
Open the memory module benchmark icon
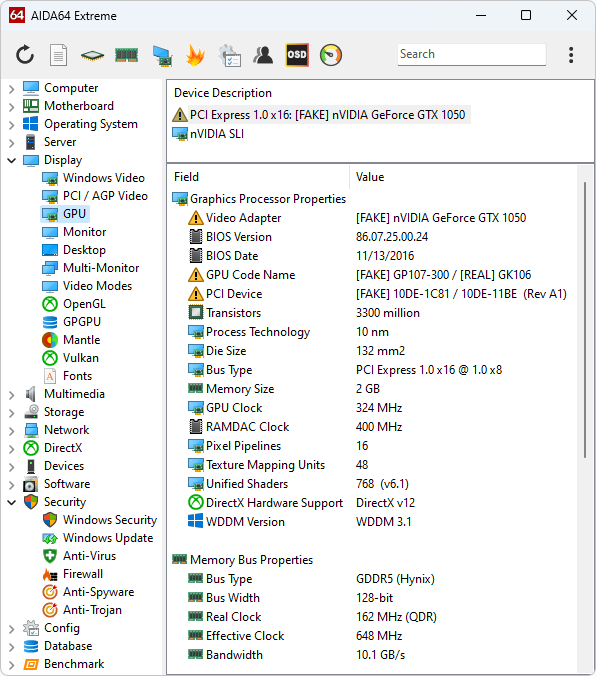tap(126, 55)
